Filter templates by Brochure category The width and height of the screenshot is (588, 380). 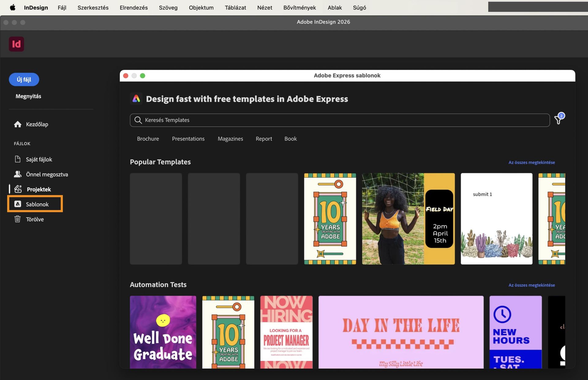[x=148, y=139]
